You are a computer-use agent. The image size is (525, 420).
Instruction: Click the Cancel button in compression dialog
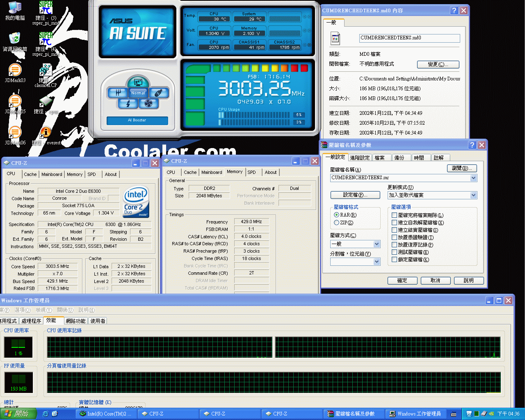point(436,281)
